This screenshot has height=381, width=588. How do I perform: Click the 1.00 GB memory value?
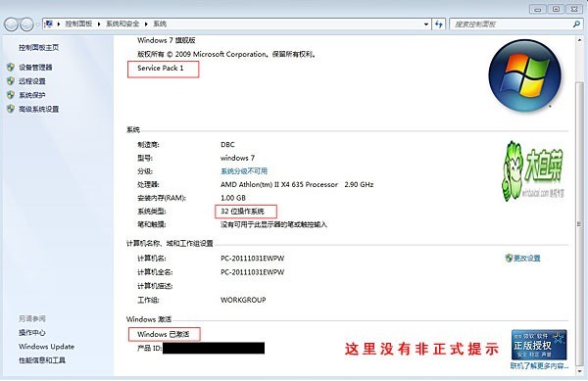233,198
